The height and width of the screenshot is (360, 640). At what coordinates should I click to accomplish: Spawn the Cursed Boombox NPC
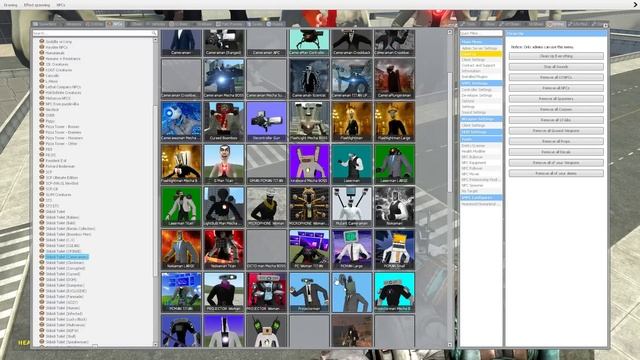(224, 121)
